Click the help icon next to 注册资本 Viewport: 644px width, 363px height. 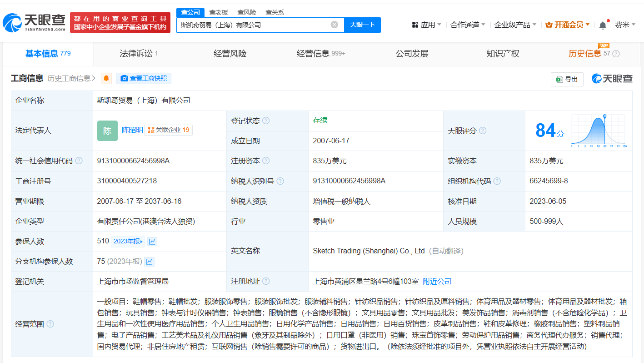[266, 161]
